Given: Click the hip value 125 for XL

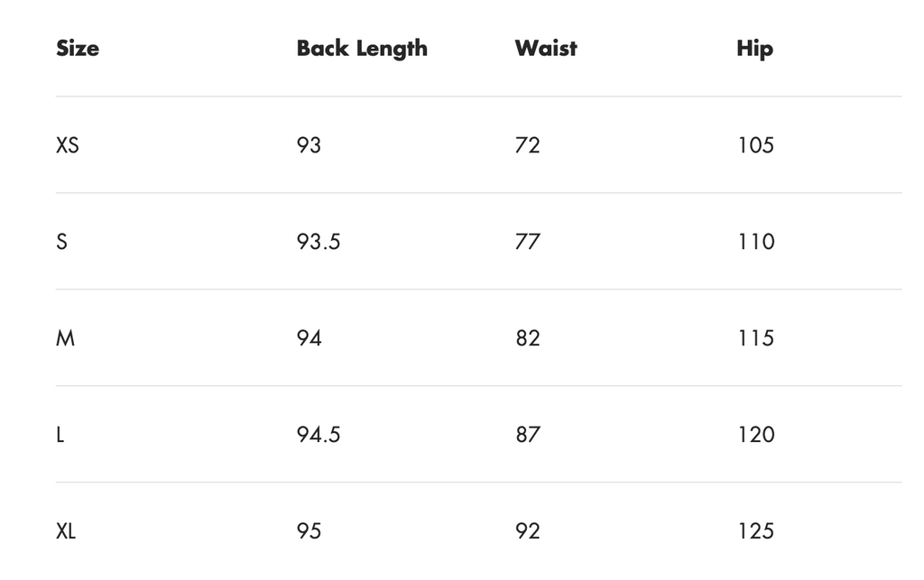Looking at the screenshot, I should (756, 531).
